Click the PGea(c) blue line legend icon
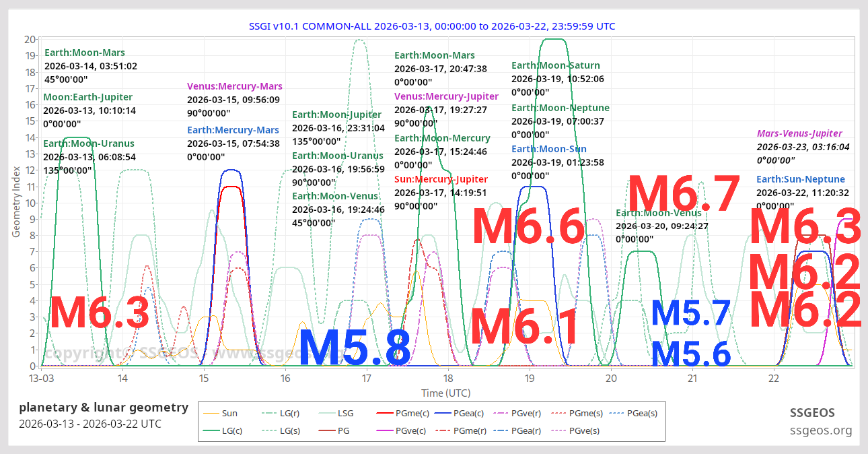The image size is (868, 454). pyautogui.click(x=444, y=413)
